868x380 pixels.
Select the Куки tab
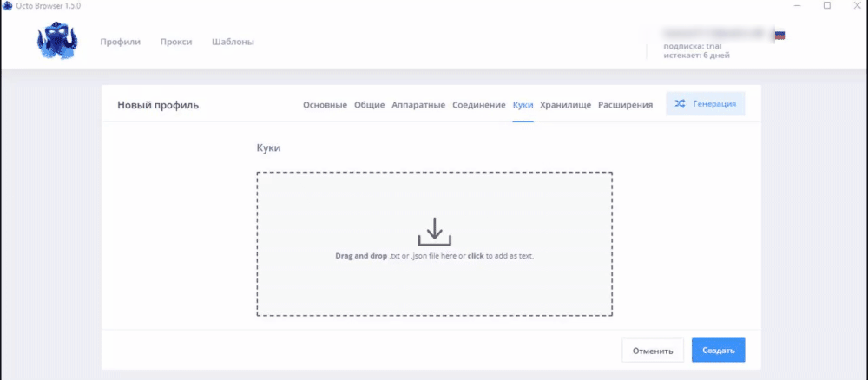pyautogui.click(x=523, y=105)
